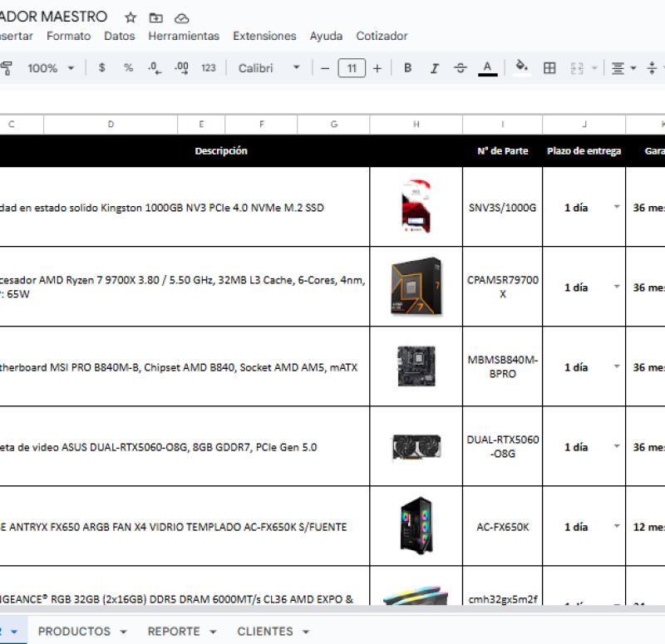This screenshot has height=644, width=665.
Task: Check the cloud save status icon
Action: [181, 17]
